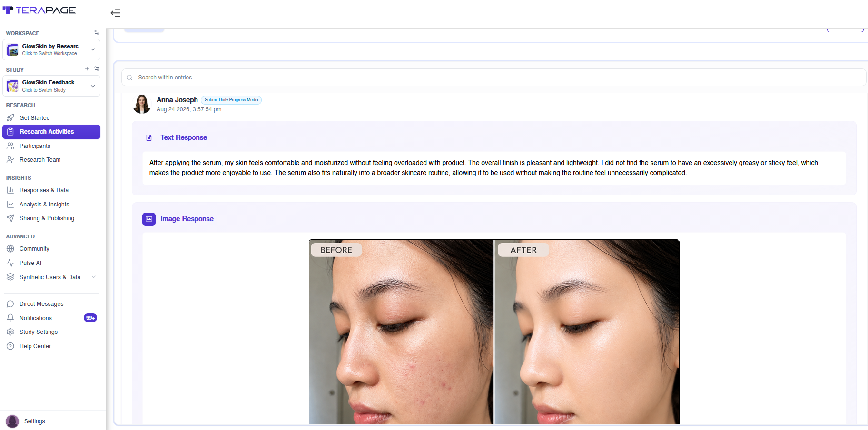Click the Search within entries field
Viewport: 868px width, 430px height.
coord(493,78)
